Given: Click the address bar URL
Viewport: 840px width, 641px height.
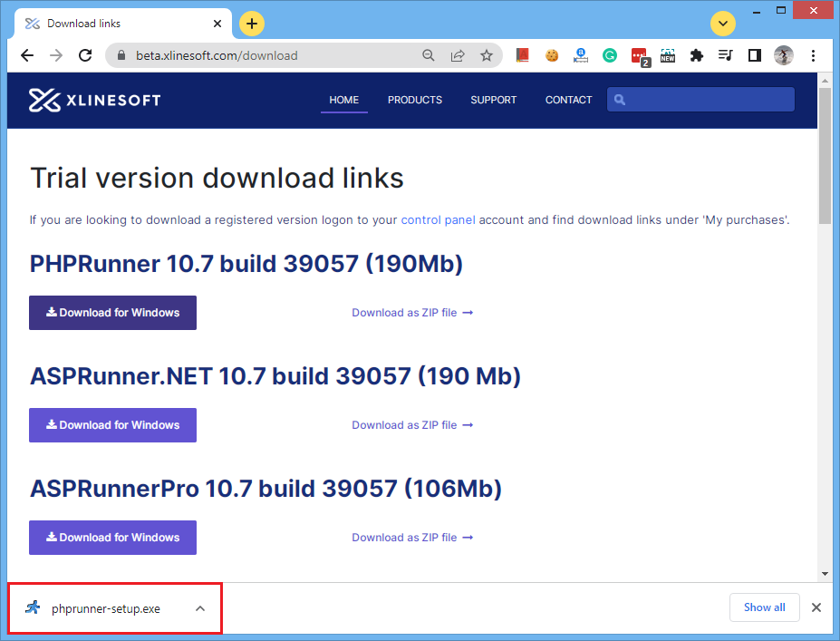Looking at the screenshot, I should (x=217, y=55).
